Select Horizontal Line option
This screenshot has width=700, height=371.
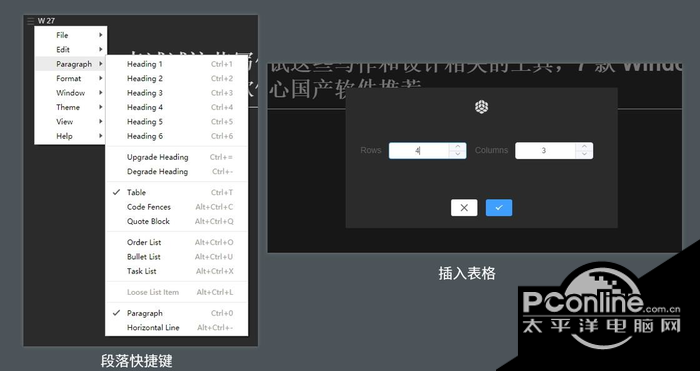[x=176, y=328]
